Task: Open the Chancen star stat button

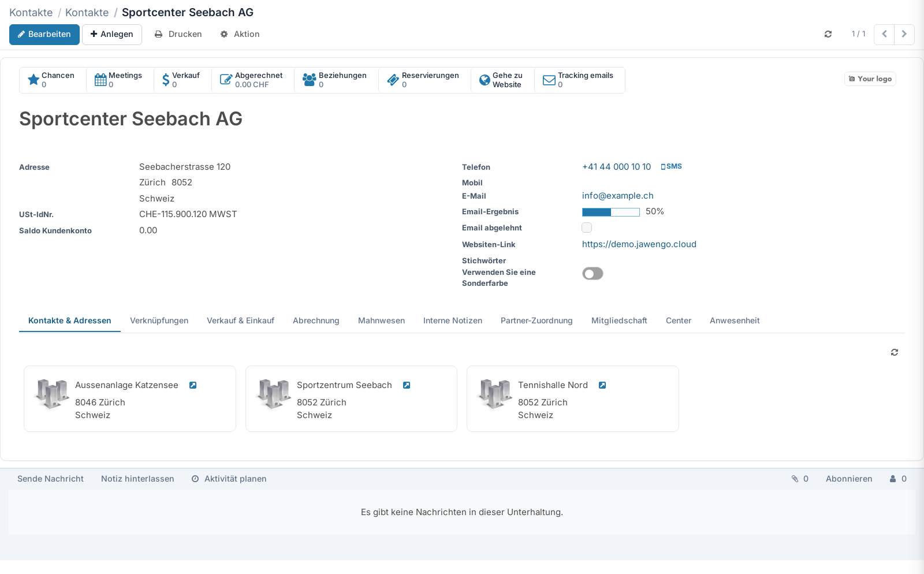Action: 53,80
